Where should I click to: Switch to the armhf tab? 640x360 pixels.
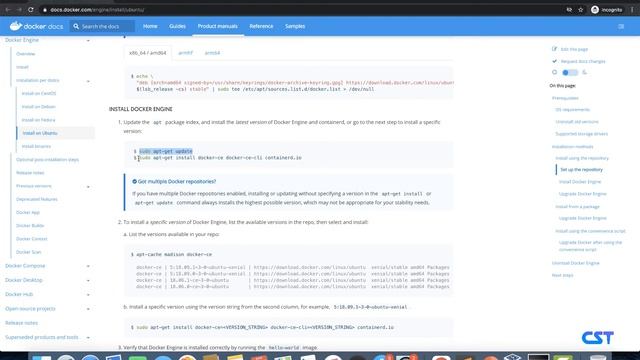click(x=185, y=53)
